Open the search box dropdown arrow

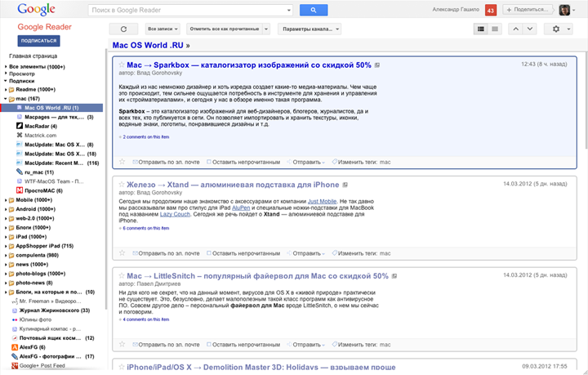pyautogui.click(x=289, y=11)
